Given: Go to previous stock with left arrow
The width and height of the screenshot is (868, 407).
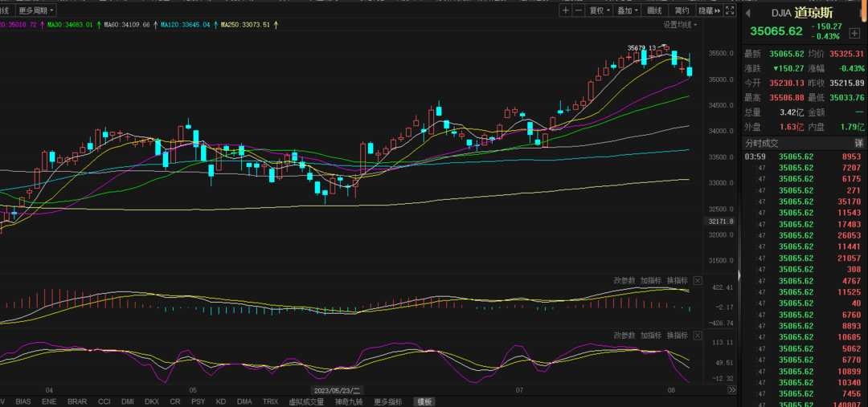Looking at the screenshot, I should coord(747,13).
